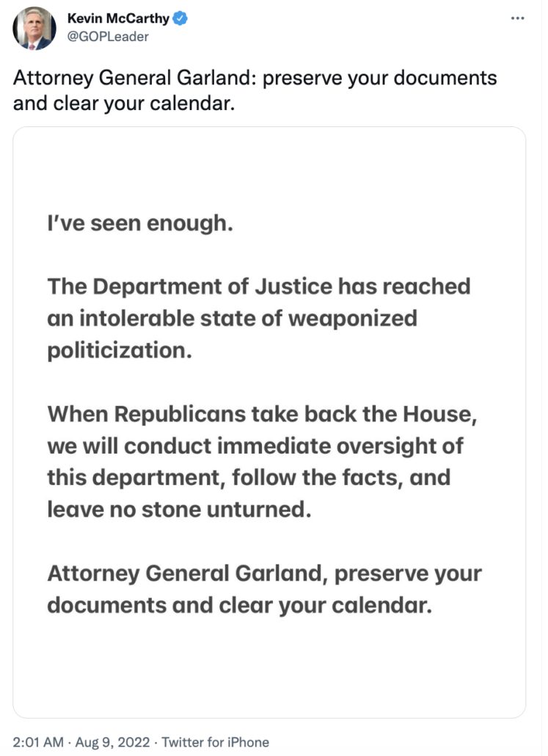Click 'When Republicans take back the House,' line
Image resolution: width=548 pixels, height=756 pixels.
262,414
